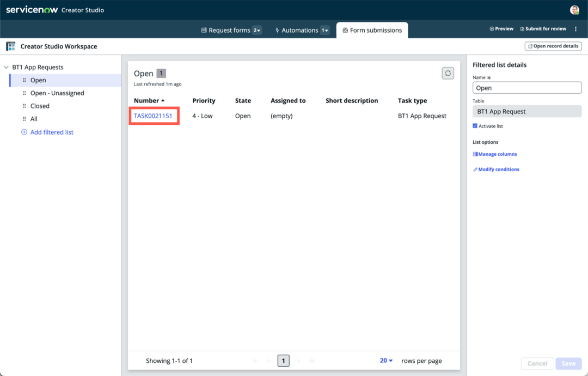Click drag handle icon beside All
Image resolution: width=588 pixels, height=376 pixels.
[x=24, y=119]
